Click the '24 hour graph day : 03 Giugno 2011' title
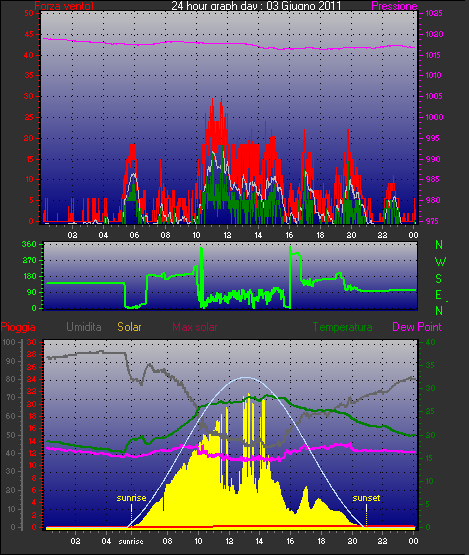 click(256, 6)
